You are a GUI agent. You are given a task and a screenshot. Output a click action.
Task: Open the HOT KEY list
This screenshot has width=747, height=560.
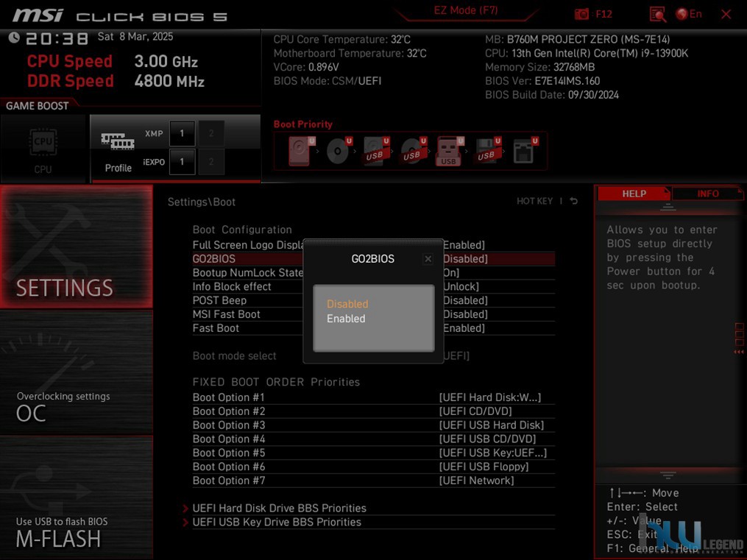[534, 202]
